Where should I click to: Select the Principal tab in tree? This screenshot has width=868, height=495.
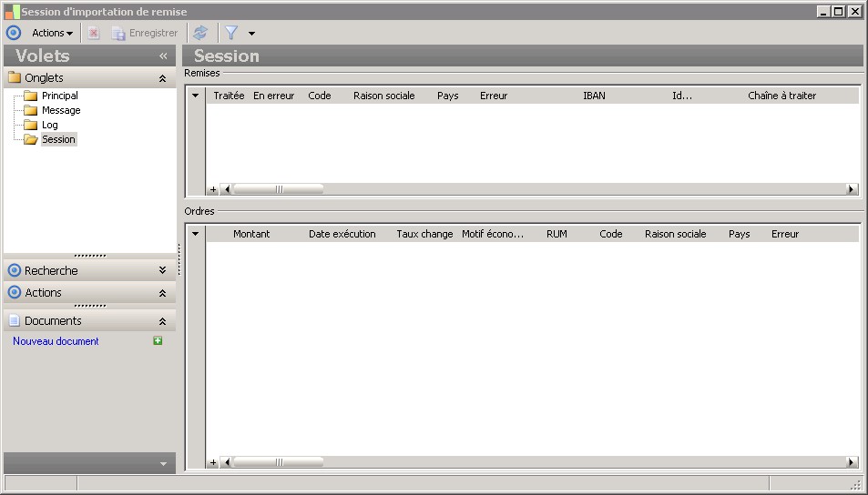coord(60,96)
